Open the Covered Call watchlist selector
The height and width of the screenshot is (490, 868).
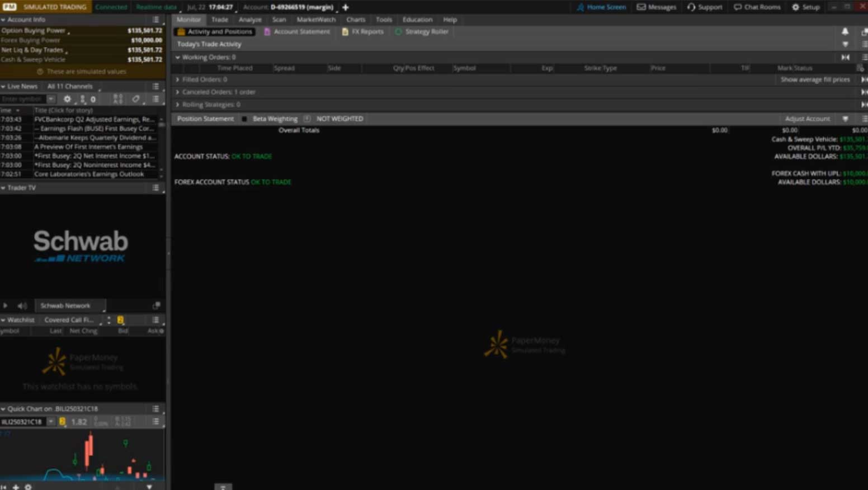point(70,320)
